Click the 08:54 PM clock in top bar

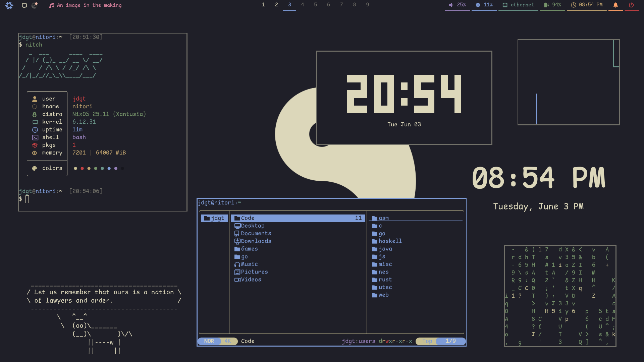pyautogui.click(x=587, y=5)
